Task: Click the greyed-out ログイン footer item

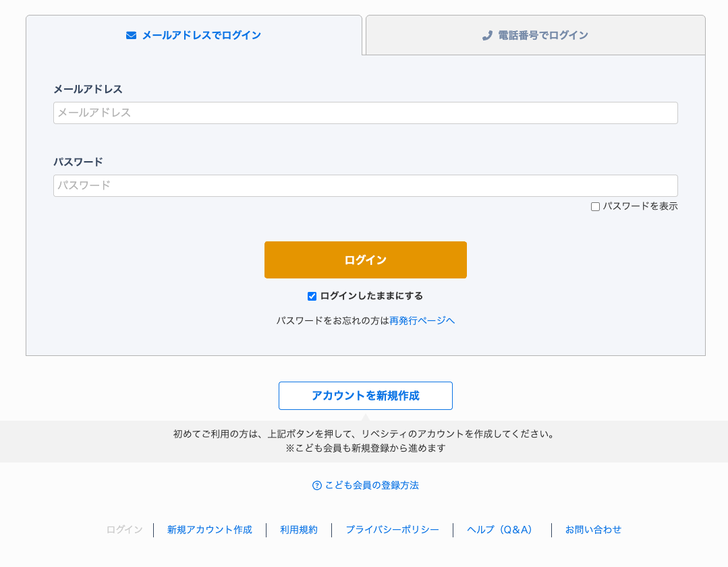Action: pos(124,530)
